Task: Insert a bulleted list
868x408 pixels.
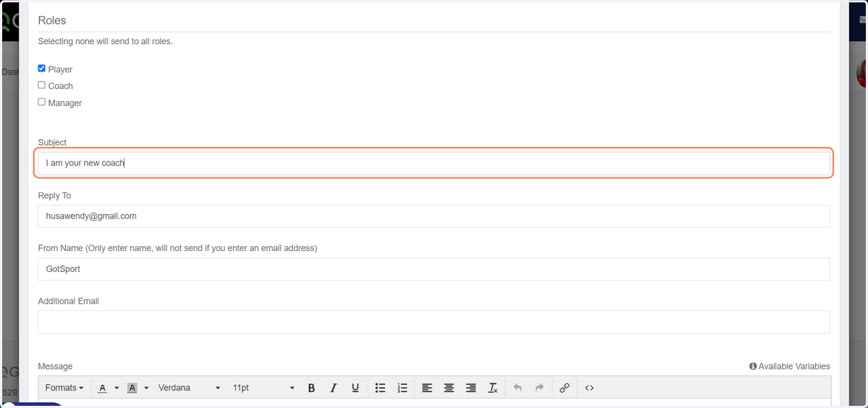Action: (380, 388)
